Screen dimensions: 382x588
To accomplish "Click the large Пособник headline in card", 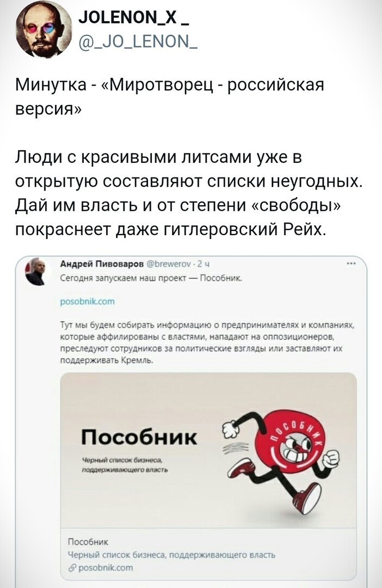I will coord(139,437).
